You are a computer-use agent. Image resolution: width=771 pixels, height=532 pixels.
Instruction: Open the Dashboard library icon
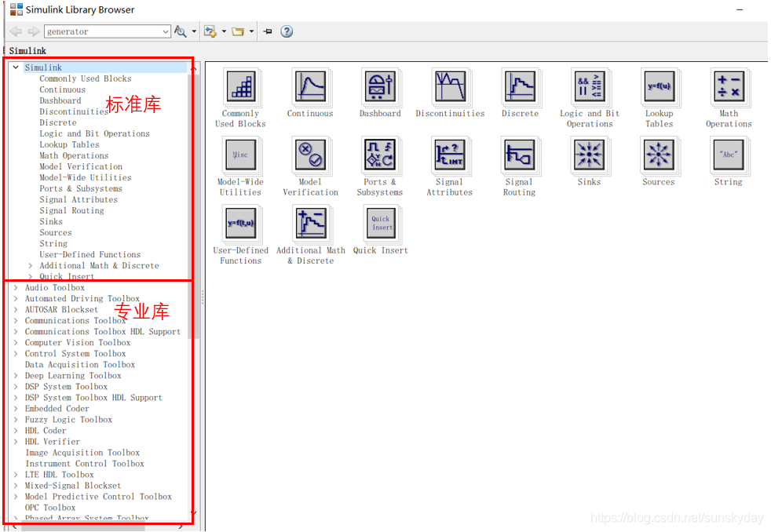[380, 86]
